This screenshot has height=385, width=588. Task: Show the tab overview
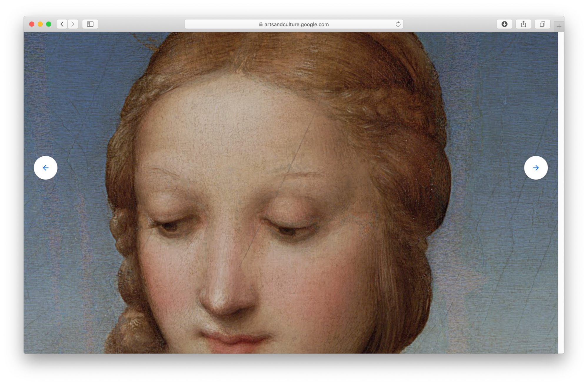pyautogui.click(x=542, y=24)
